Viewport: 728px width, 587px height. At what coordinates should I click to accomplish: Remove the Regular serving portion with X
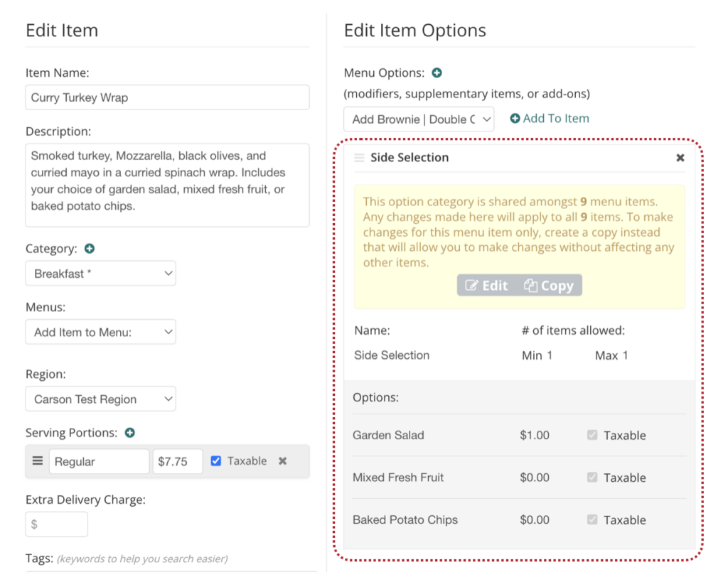click(x=282, y=461)
